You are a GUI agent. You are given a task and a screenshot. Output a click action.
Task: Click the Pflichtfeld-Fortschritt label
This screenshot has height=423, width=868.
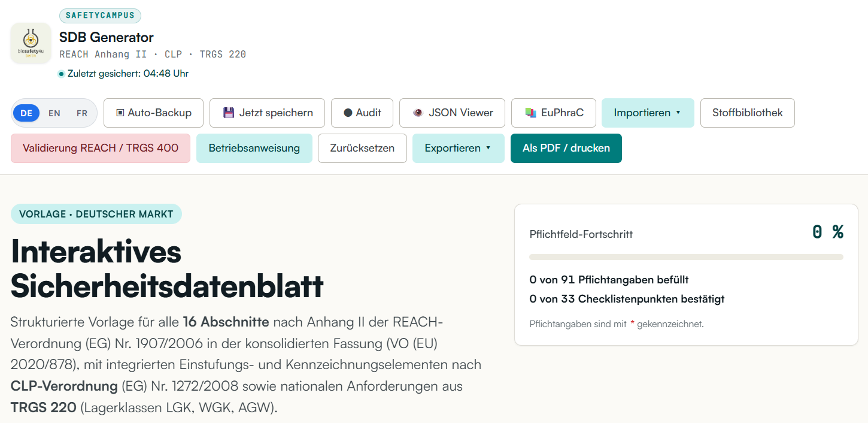tap(581, 234)
